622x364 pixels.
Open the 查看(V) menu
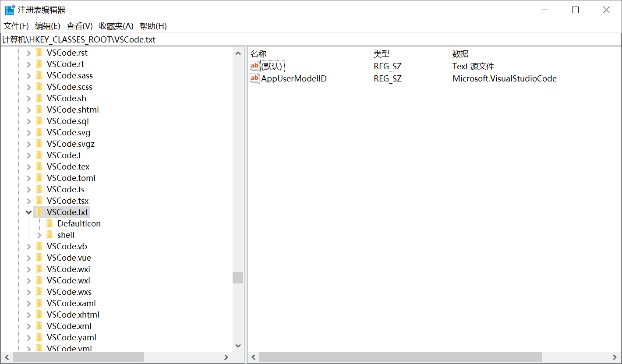click(80, 26)
